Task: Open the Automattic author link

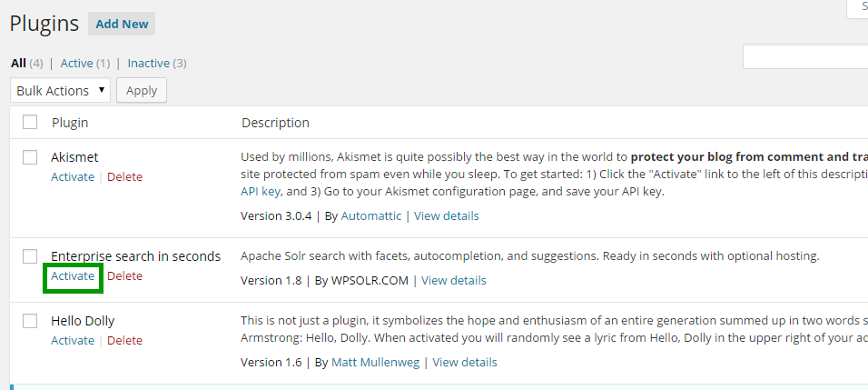Action: tap(372, 215)
